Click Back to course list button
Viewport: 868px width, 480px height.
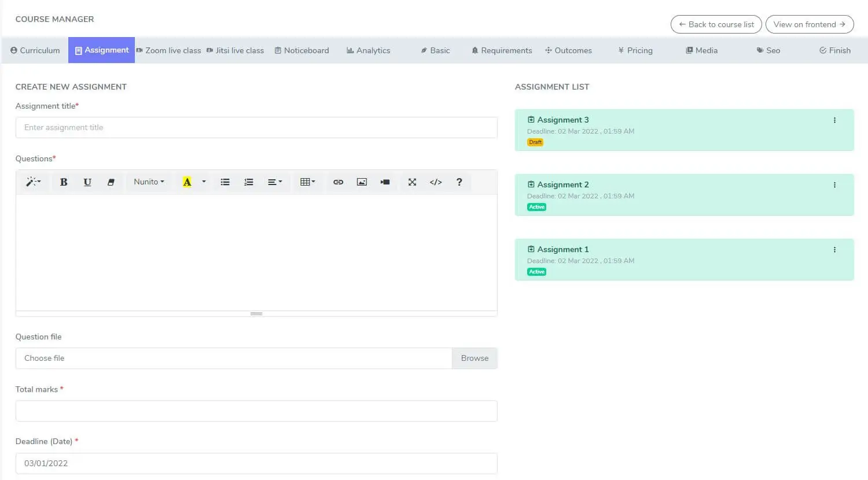tap(716, 24)
